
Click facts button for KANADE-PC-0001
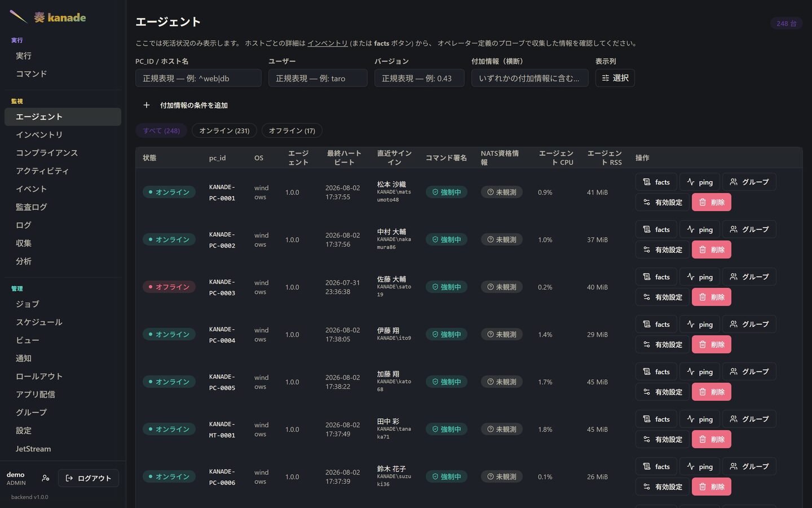pos(656,182)
